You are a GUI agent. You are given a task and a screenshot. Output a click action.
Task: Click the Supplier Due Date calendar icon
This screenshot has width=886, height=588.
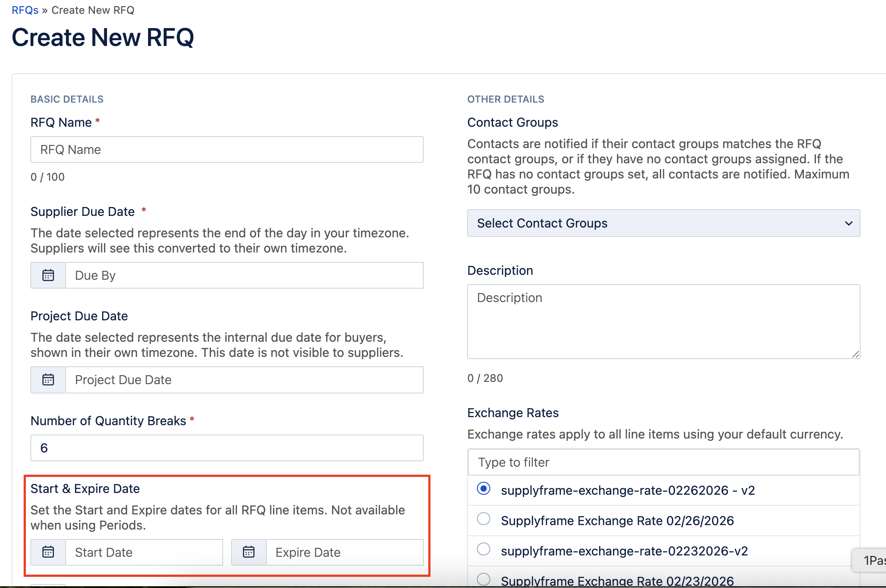pyautogui.click(x=48, y=275)
